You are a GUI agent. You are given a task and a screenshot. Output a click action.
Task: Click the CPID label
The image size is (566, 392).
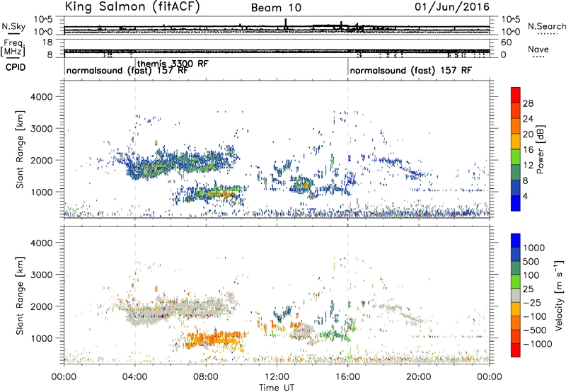pyautogui.click(x=16, y=67)
